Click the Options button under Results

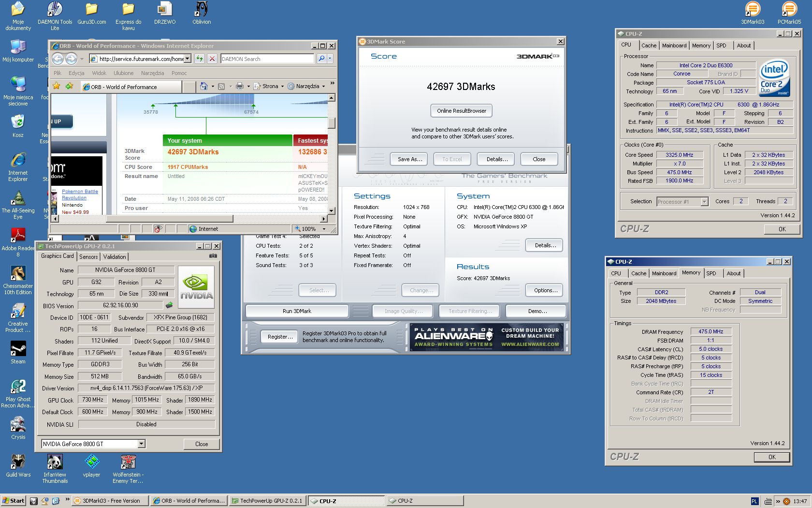pos(545,290)
